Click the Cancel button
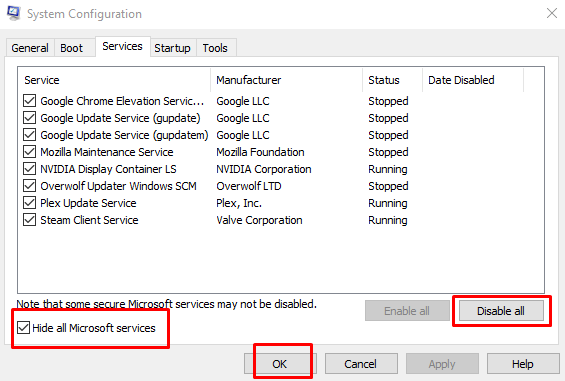Screen dimensions: 565x381 click(361, 364)
